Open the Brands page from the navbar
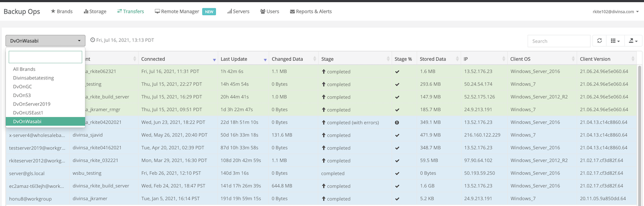 click(x=61, y=11)
